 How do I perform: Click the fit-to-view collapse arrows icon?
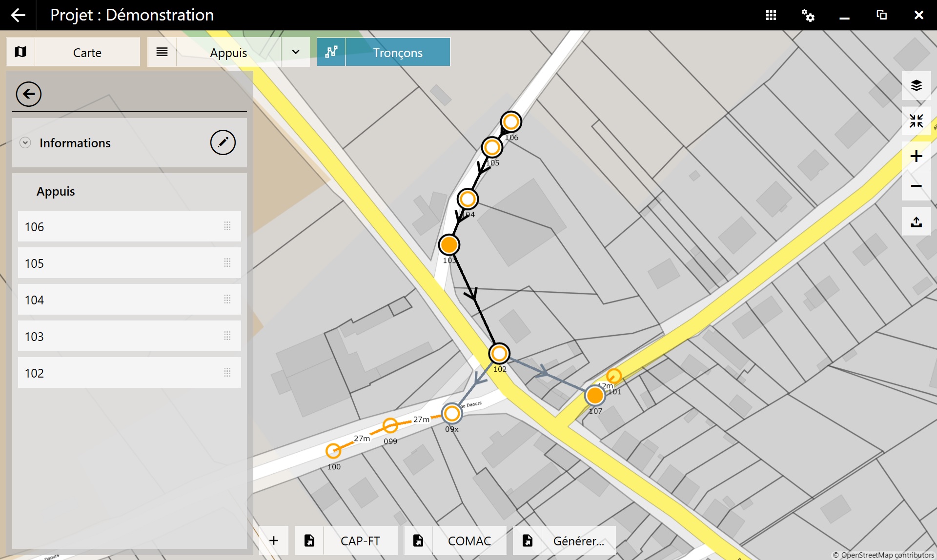(917, 120)
